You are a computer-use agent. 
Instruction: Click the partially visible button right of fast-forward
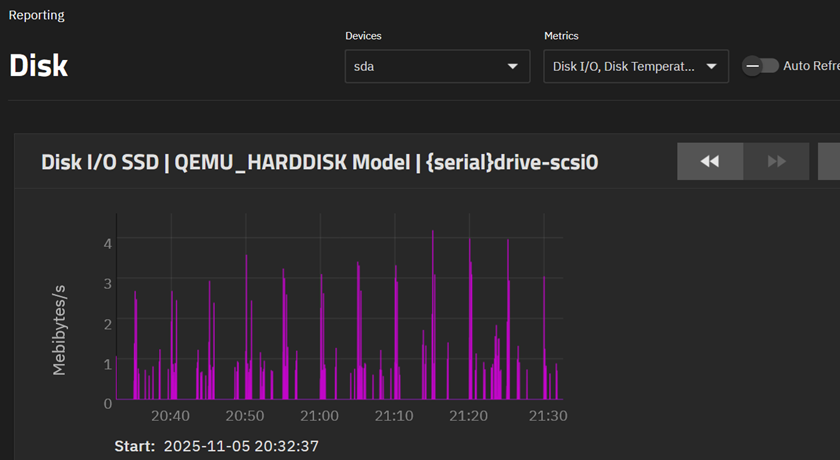pyautogui.click(x=829, y=161)
